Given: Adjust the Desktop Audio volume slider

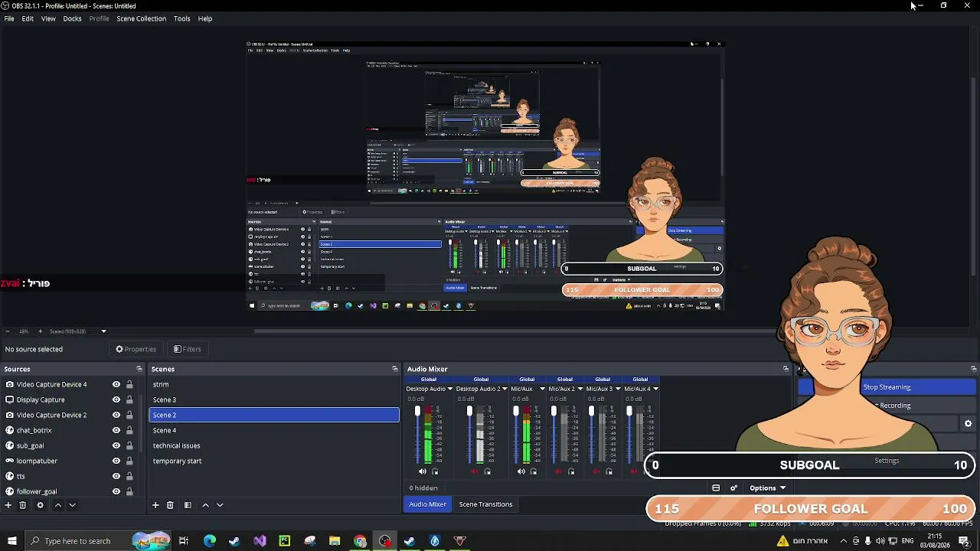Looking at the screenshot, I should (417, 435).
